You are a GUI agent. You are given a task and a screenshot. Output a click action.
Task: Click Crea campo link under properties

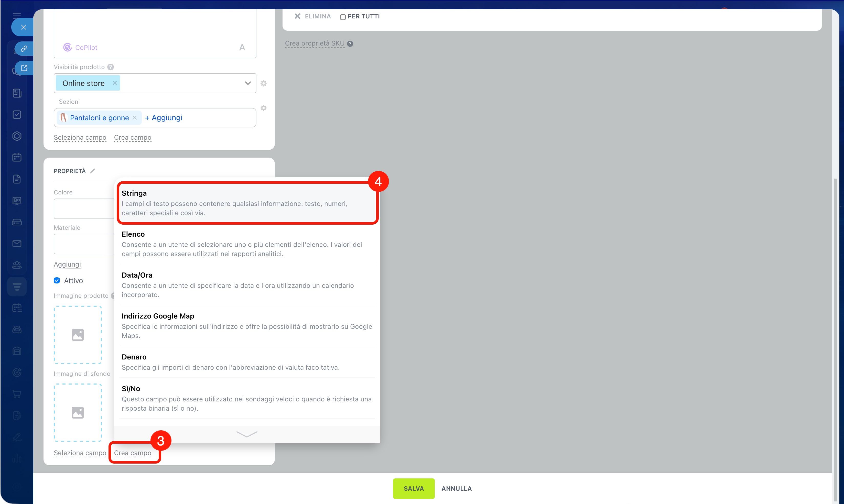[133, 453]
